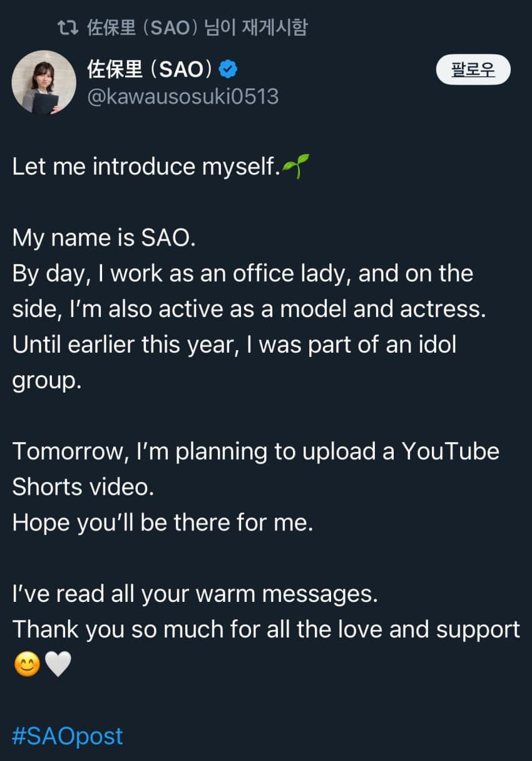Click the 'Hope you'll be there for me.' line
This screenshot has width=532, height=761.
pyautogui.click(x=163, y=523)
